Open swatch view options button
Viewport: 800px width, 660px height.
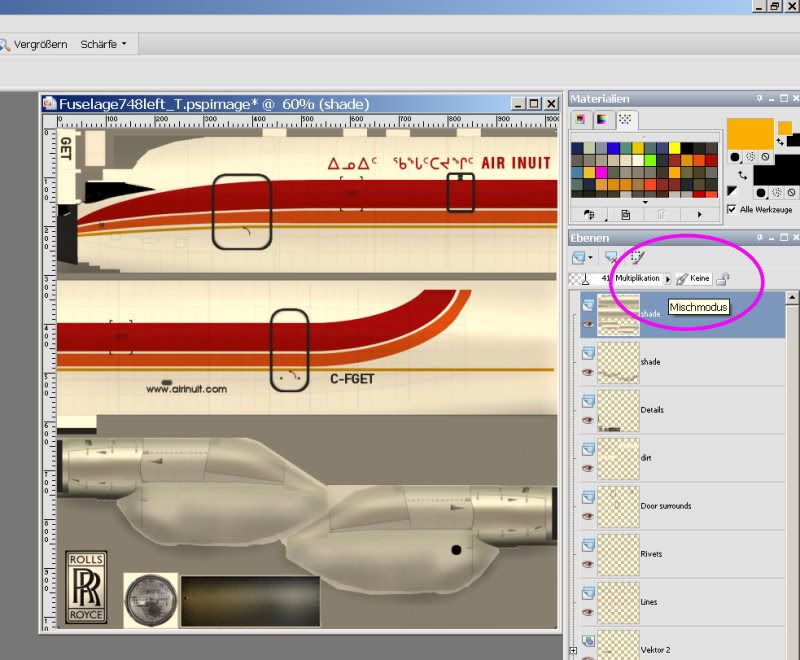(x=590, y=215)
